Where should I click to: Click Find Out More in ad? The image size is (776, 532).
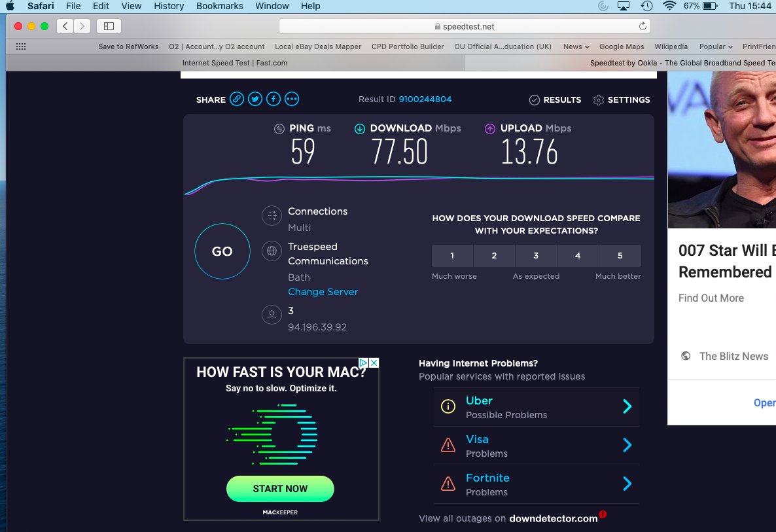coord(711,298)
